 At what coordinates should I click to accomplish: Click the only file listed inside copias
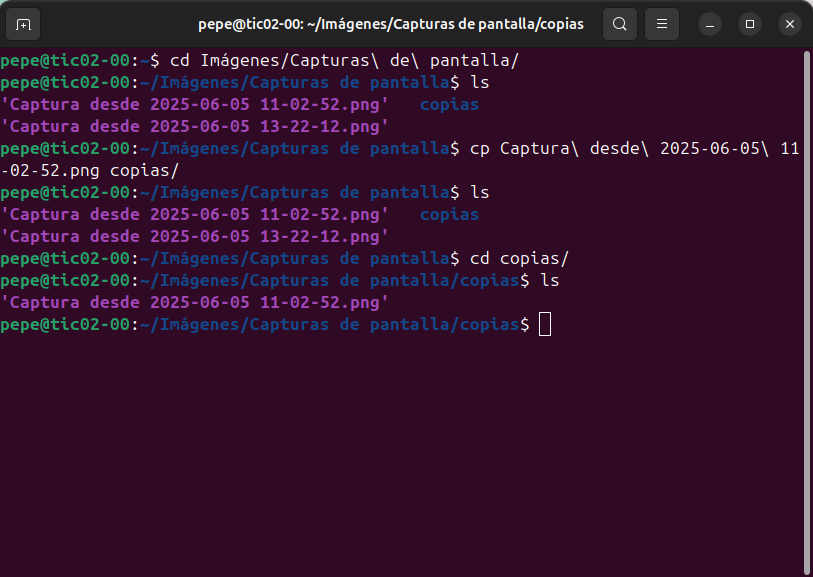(x=195, y=302)
